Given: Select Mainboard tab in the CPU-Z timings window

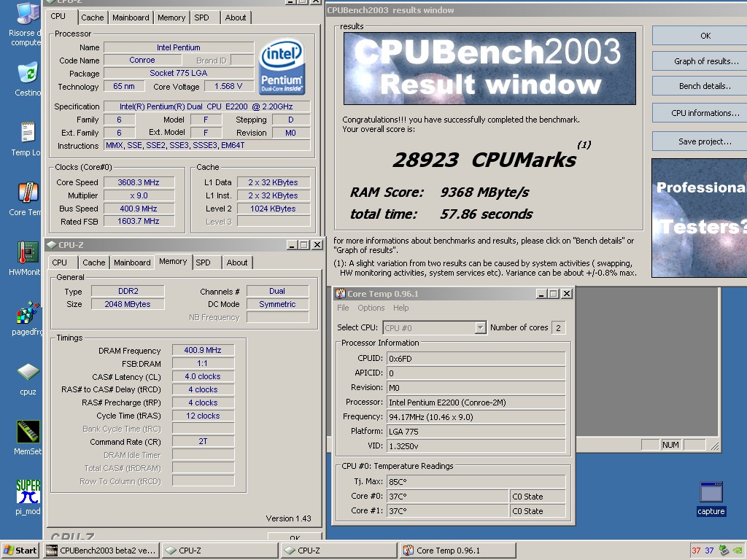Looking at the screenshot, I should 132,262.
